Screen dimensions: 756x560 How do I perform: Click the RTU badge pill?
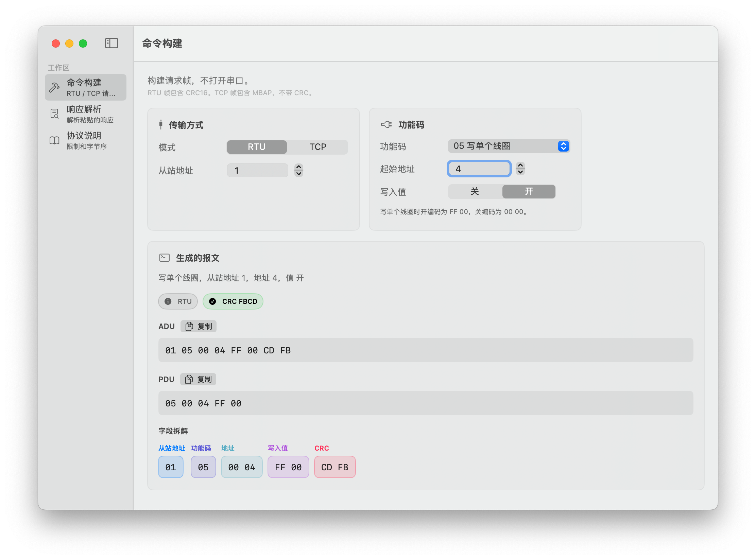tap(178, 301)
